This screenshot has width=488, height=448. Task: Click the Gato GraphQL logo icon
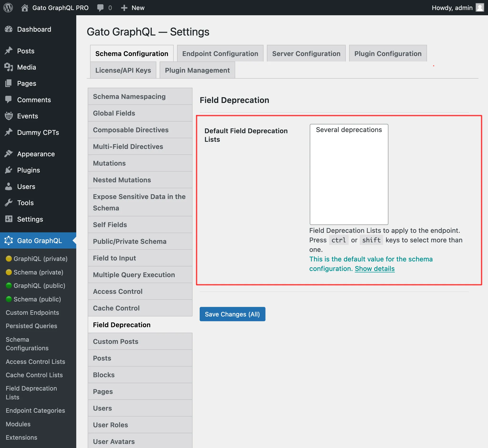pyautogui.click(x=9, y=240)
